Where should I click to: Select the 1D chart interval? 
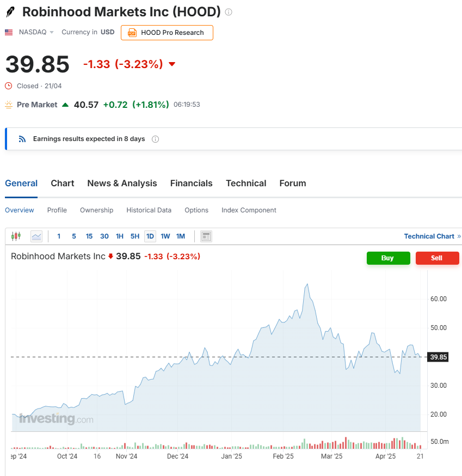(x=150, y=236)
